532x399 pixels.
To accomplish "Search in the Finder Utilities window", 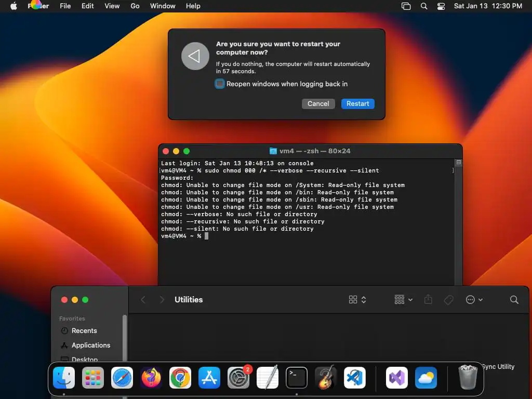I will click(x=514, y=300).
